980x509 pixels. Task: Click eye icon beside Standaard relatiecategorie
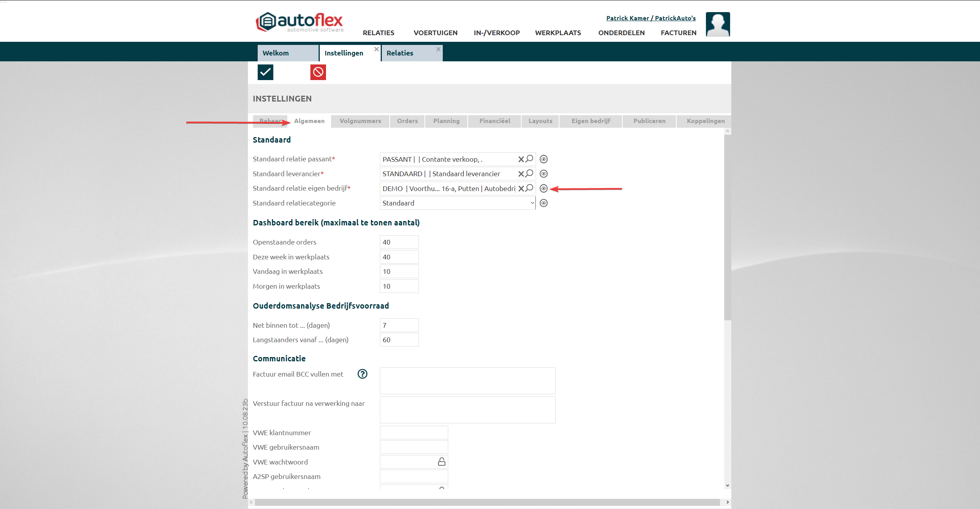click(543, 203)
